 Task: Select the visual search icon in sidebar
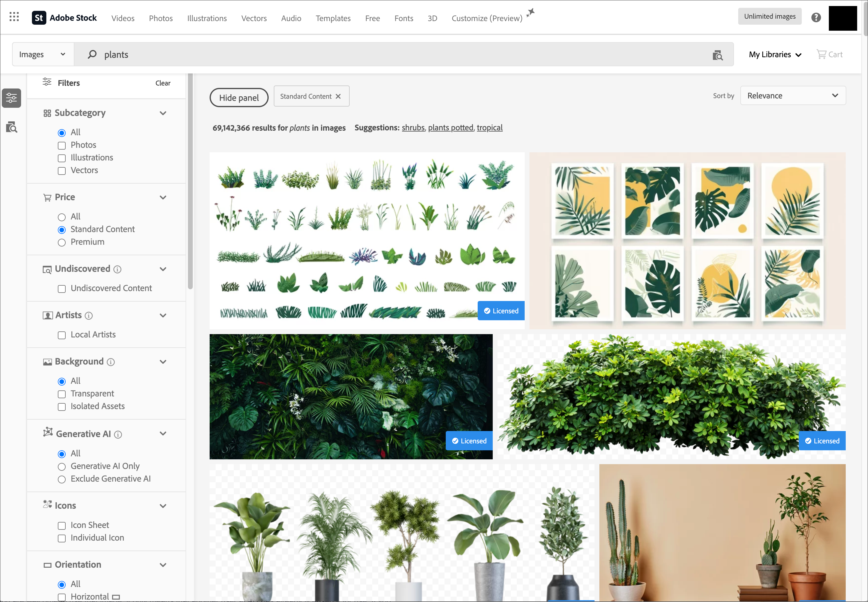click(x=11, y=127)
